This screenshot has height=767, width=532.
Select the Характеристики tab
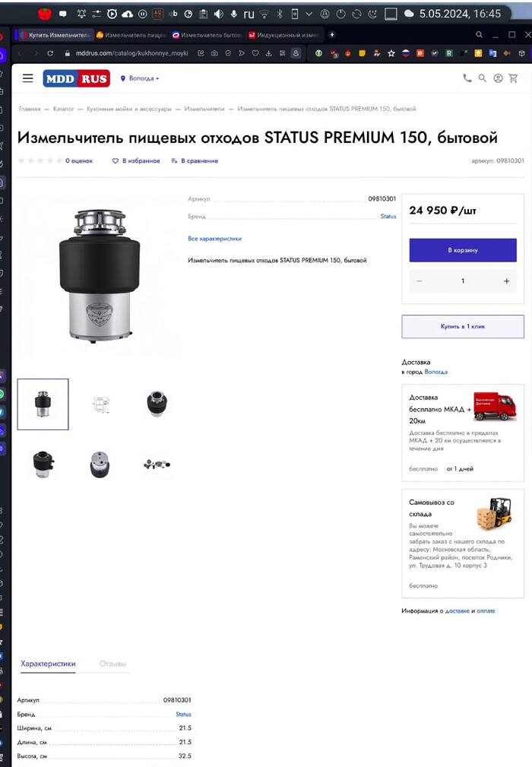[x=48, y=664]
